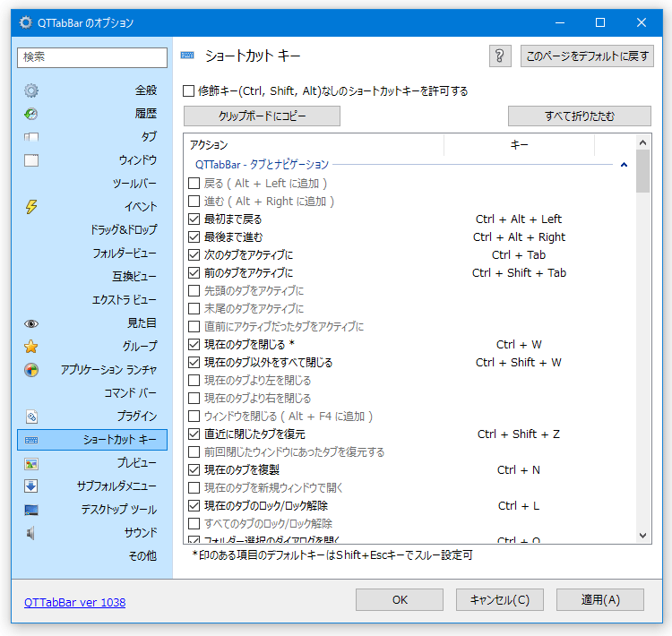Screen dimensions: 672x636
Task: Uncheck 前のタブをアクティブに
Action: (x=194, y=273)
